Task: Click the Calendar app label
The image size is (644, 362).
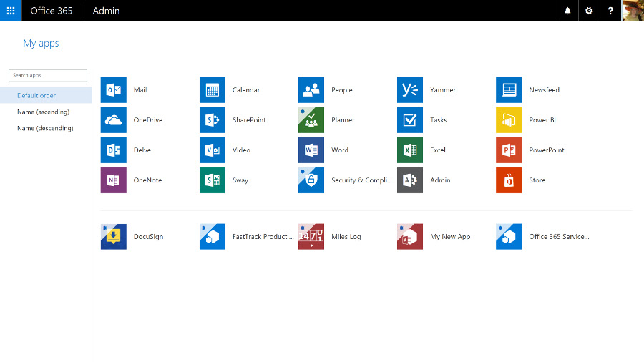Action: 246,90
